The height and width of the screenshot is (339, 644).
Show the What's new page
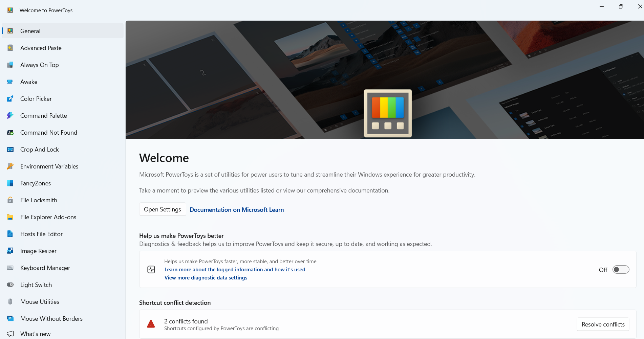(63, 334)
